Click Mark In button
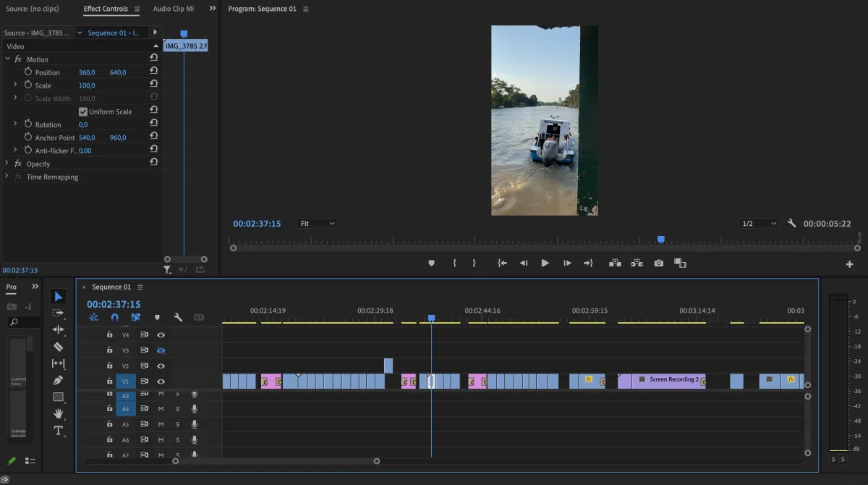The width and height of the screenshot is (868, 485). point(454,263)
